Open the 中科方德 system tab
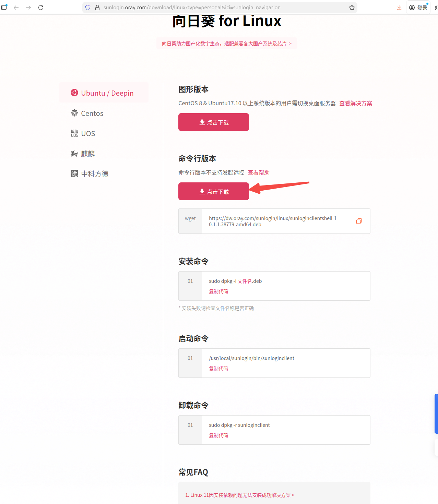Image resolution: width=438 pixels, height=504 pixels. tap(90, 174)
